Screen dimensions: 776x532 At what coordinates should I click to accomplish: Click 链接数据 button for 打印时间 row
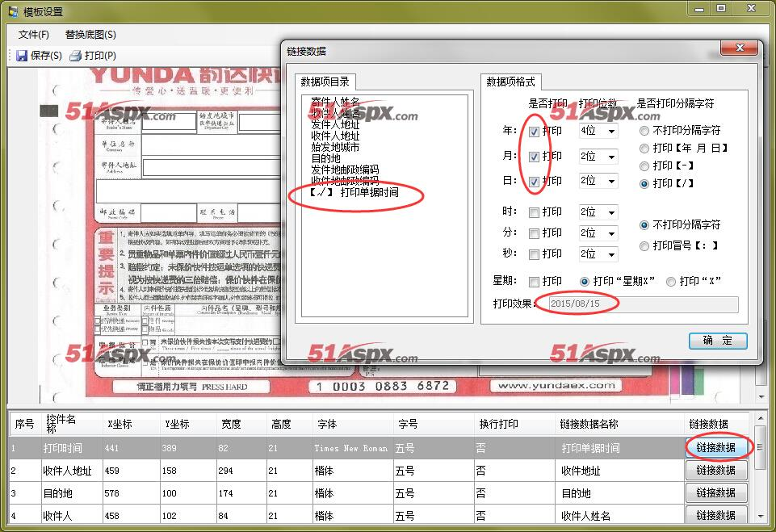[x=715, y=447]
